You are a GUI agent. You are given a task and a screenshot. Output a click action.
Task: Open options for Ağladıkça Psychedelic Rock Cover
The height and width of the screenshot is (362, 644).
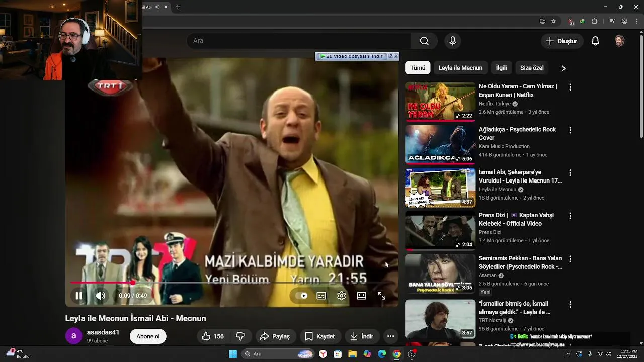[570, 130]
